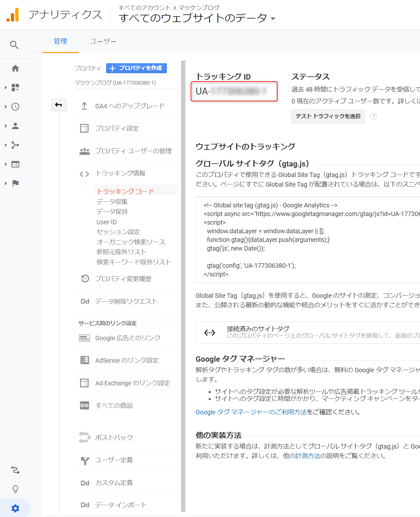
Task: Click the postback arrows icon
Action: click(x=84, y=437)
